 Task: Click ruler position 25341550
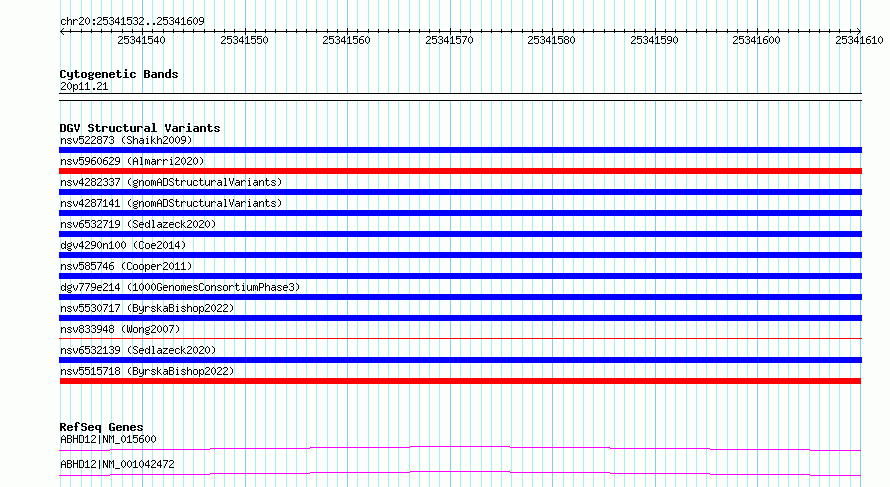(x=244, y=40)
